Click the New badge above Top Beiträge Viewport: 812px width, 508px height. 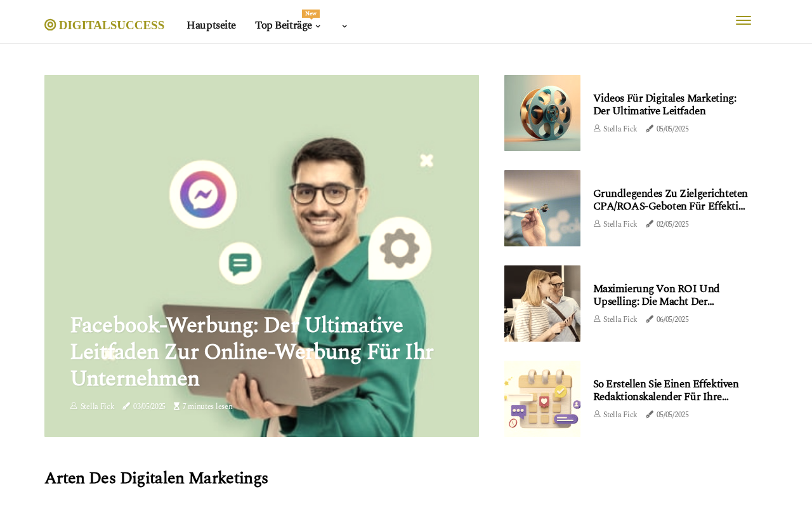coord(311,13)
